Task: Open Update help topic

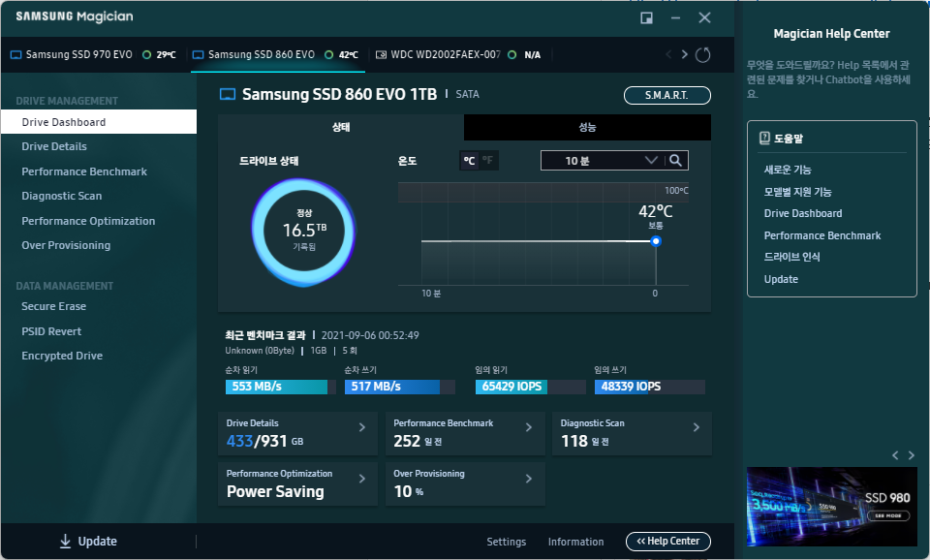Action: click(x=781, y=279)
